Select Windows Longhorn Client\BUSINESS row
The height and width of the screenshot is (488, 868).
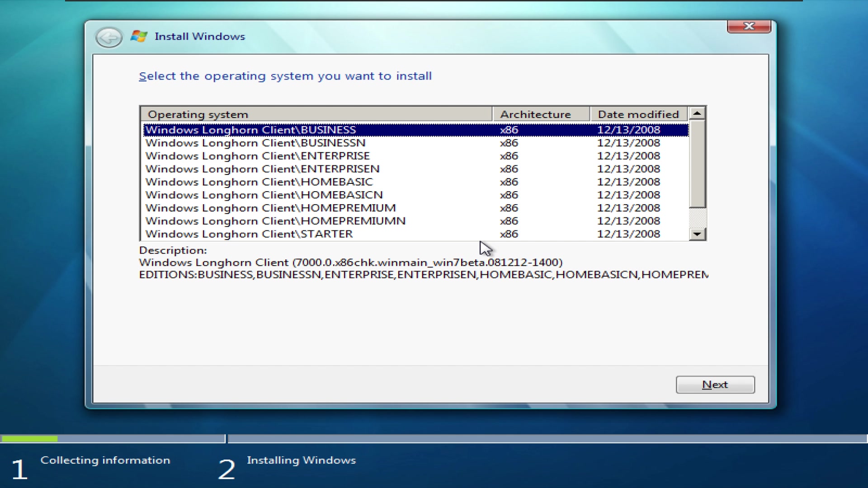(416, 130)
